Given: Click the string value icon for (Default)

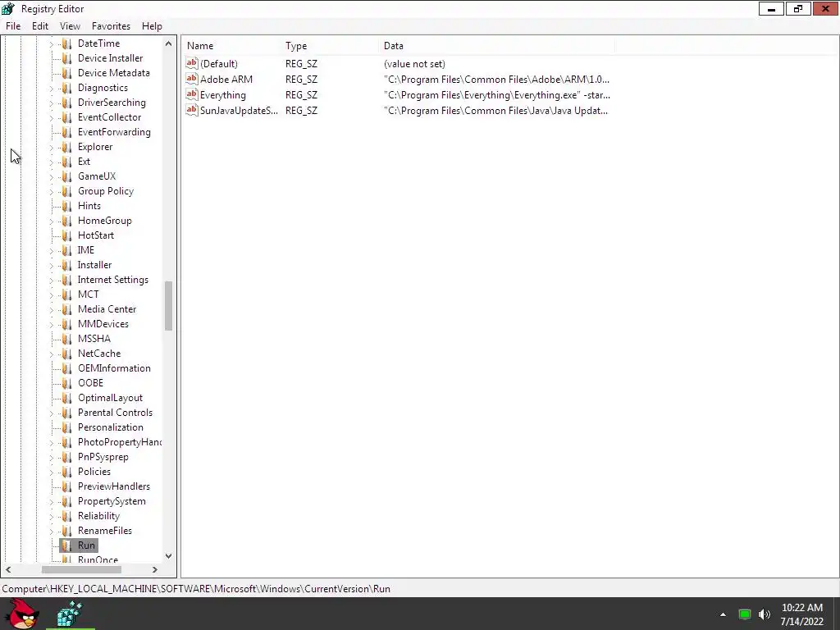Looking at the screenshot, I should tap(192, 63).
